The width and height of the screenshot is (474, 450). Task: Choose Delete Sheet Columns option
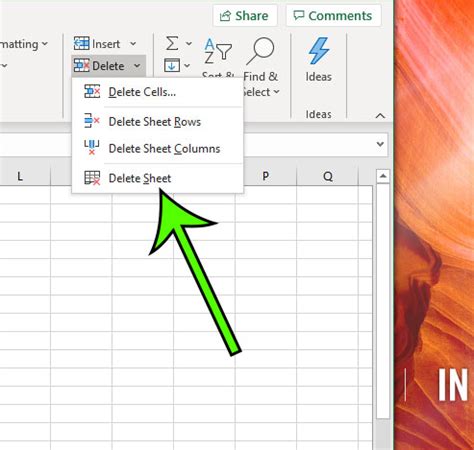[157, 148]
